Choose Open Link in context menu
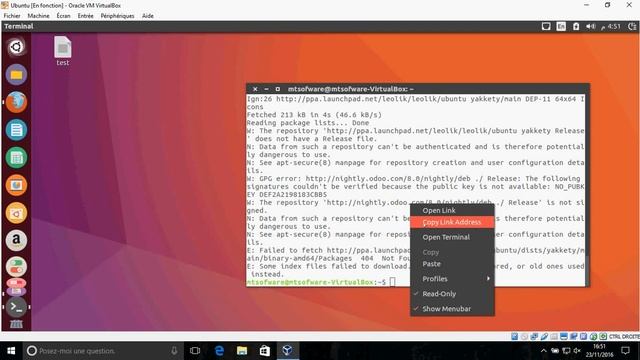The width and height of the screenshot is (640, 360). point(452,211)
